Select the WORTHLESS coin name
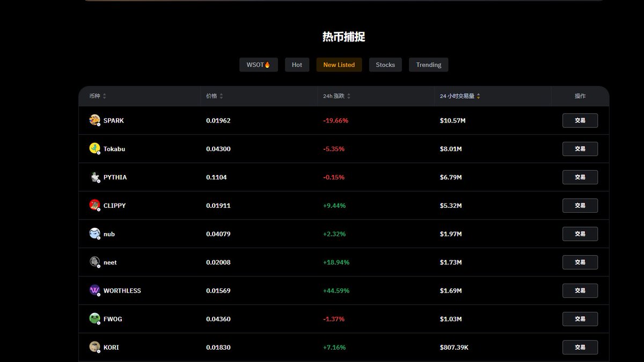 (122, 291)
